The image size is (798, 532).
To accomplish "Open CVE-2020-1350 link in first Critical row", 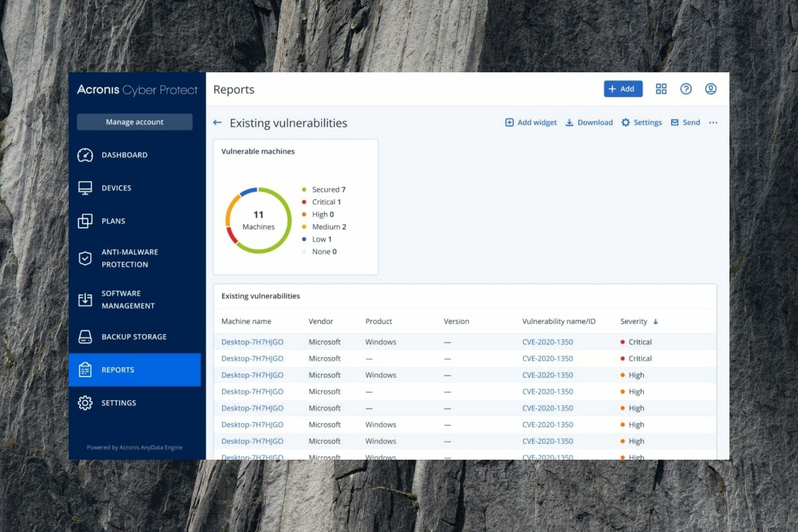I will (547, 342).
